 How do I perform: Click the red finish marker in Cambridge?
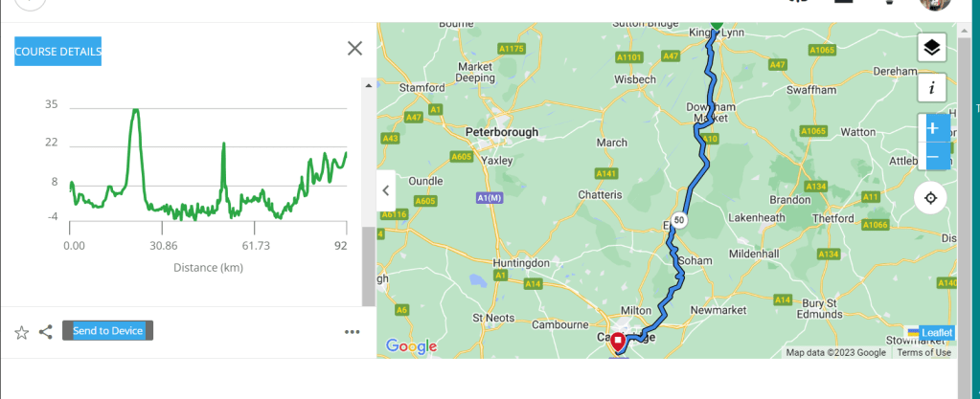tap(618, 341)
